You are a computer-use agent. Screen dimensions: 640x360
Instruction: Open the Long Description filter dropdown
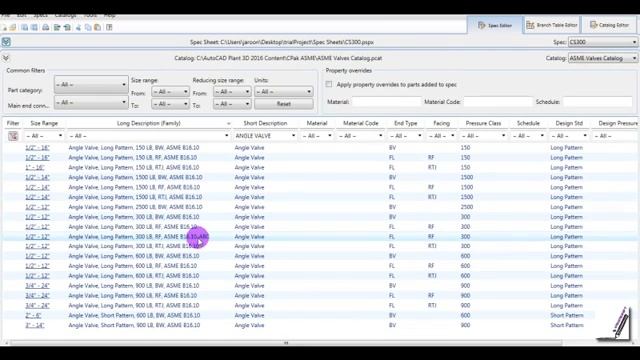[x=149, y=136]
